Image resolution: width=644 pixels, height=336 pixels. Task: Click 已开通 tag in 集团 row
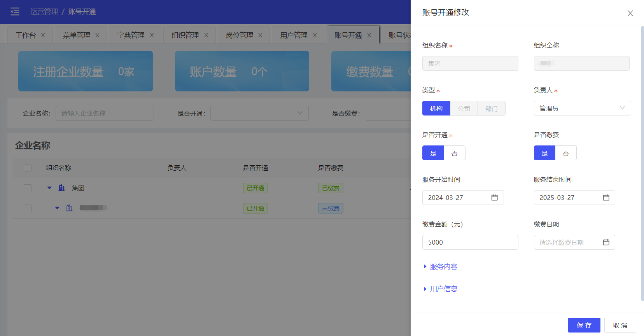point(255,188)
